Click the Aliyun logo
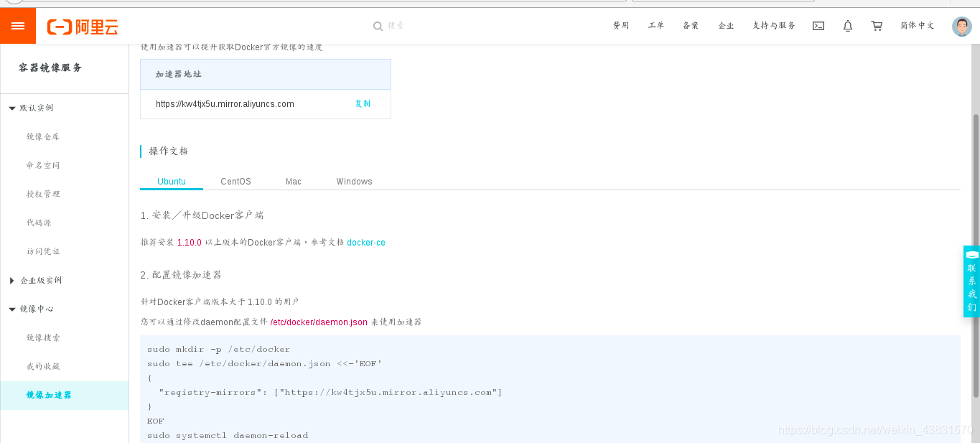980x443 pixels. pyautogui.click(x=83, y=27)
